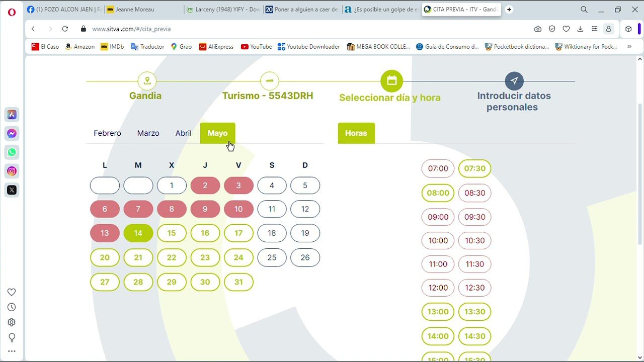Open the sidebar three-dots more menu
This screenshot has width=644, height=362.
(x=12, y=351)
